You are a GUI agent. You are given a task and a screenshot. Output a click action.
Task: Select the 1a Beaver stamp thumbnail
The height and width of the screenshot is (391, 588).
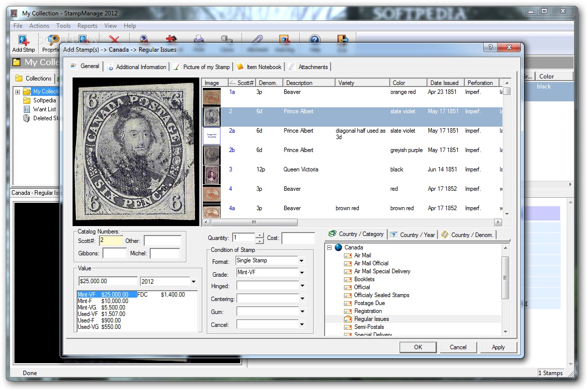(x=212, y=97)
